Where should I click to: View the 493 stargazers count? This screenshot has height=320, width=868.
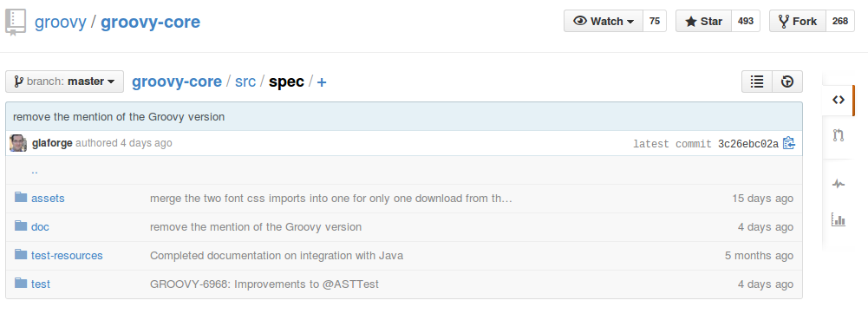click(746, 21)
